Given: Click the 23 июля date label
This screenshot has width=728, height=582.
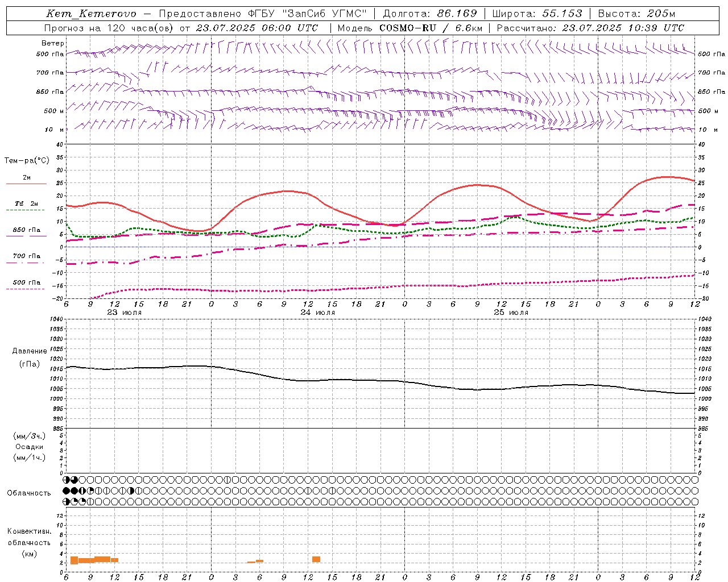Looking at the screenshot, I should tap(124, 313).
